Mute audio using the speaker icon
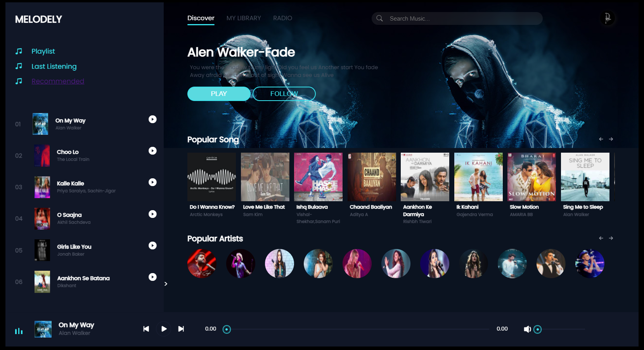This screenshot has width=644, height=350. [527, 329]
